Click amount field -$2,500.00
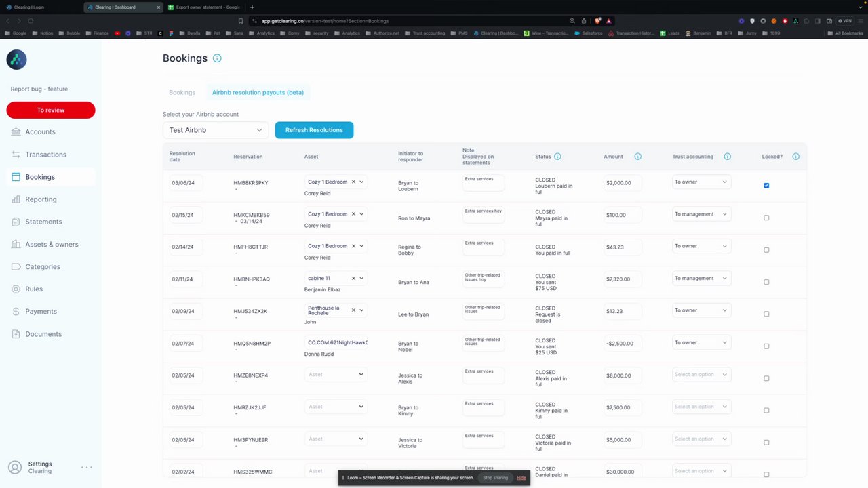Screen dimensions: 868x488 point(623,343)
